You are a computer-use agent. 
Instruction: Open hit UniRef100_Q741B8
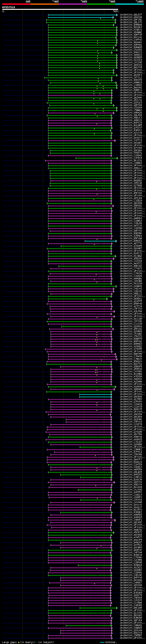click(x=131, y=432)
